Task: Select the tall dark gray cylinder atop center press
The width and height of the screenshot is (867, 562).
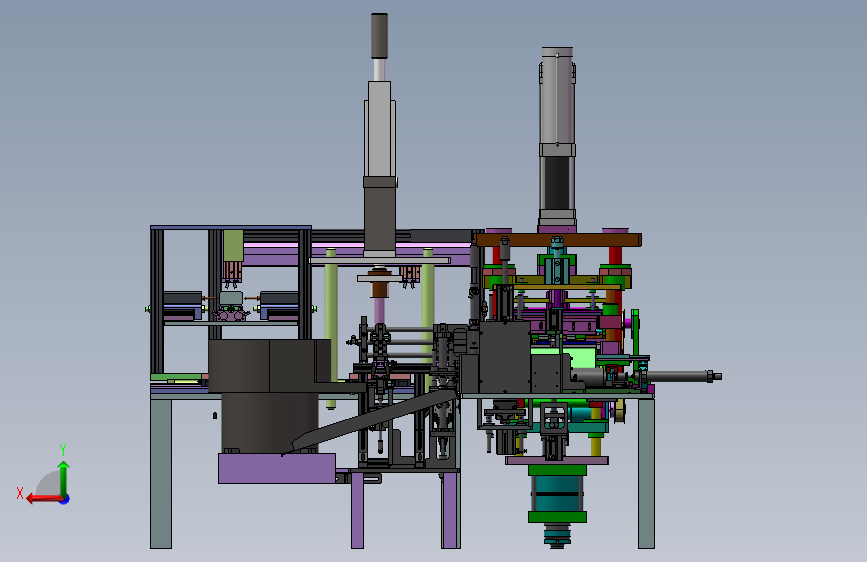Action: [x=379, y=35]
